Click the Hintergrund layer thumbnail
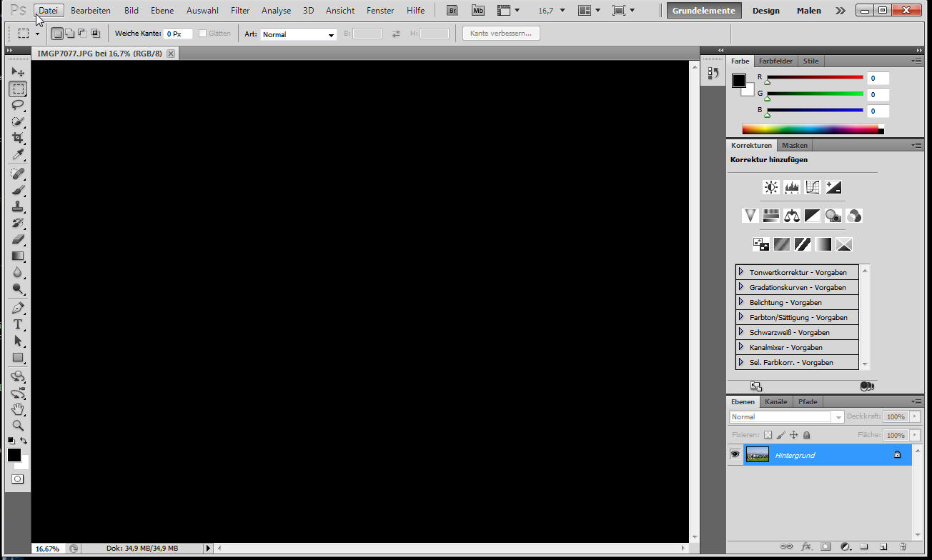 coord(758,454)
